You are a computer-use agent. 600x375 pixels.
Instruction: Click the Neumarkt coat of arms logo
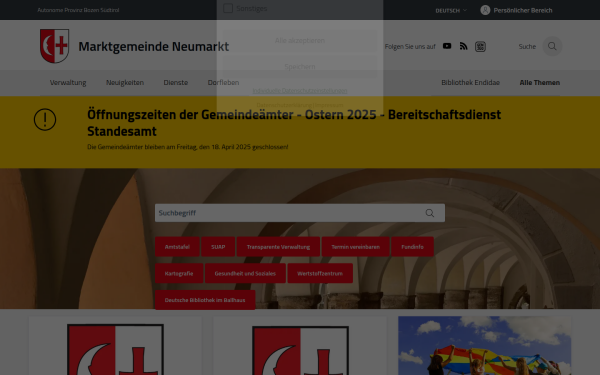(54, 46)
